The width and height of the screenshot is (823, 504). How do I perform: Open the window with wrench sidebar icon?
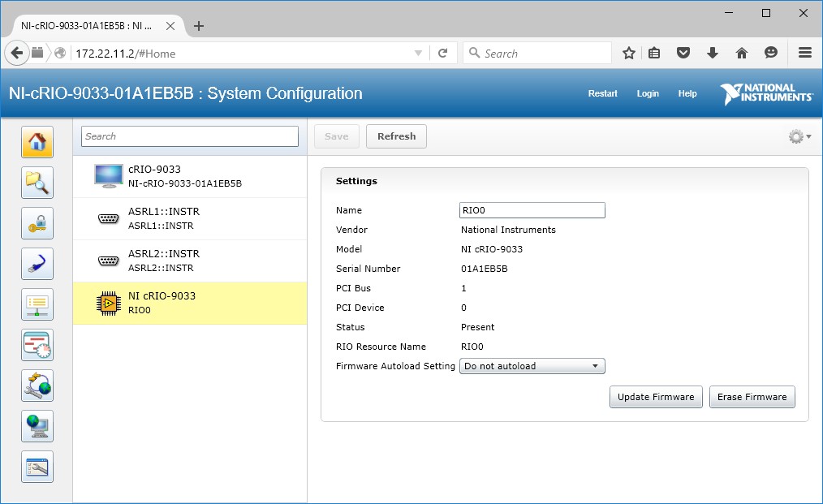tap(37, 467)
